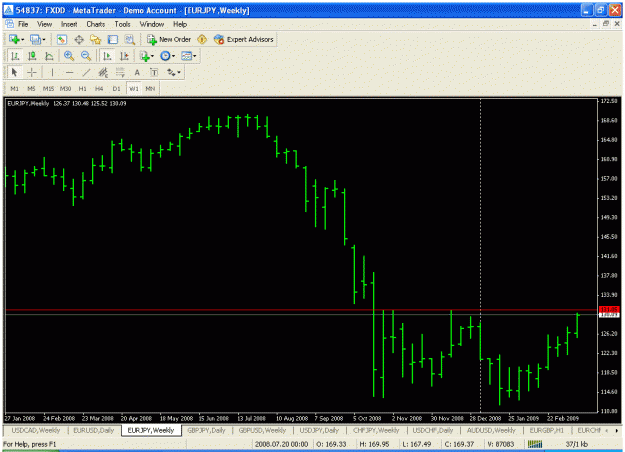The height and width of the screenshot is (452, 625).
Task: Switch to M1 timeframe
Action: [14, 88]
